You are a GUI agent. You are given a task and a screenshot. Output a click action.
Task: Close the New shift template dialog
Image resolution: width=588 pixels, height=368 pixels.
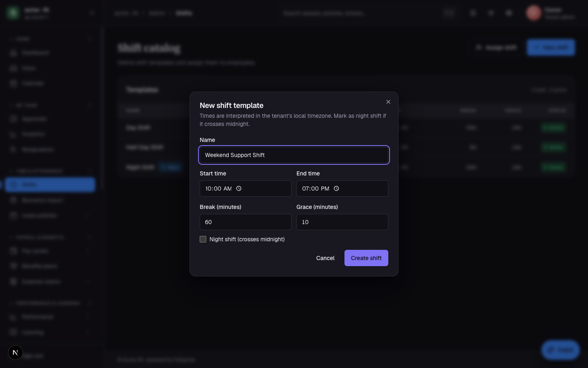[388, 102]
